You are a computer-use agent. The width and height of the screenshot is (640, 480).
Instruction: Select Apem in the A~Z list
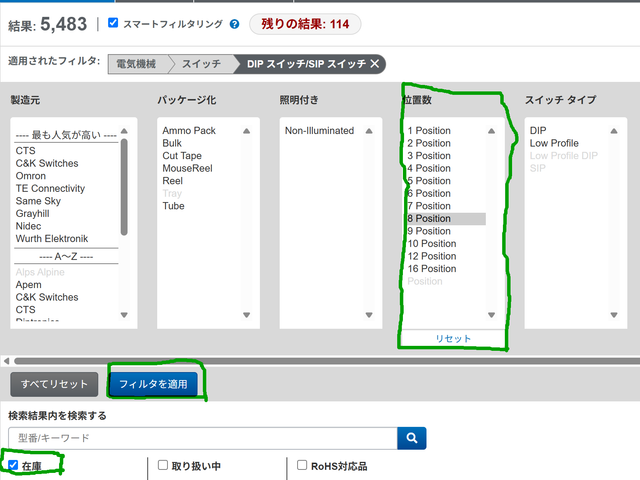pos(29,284)
